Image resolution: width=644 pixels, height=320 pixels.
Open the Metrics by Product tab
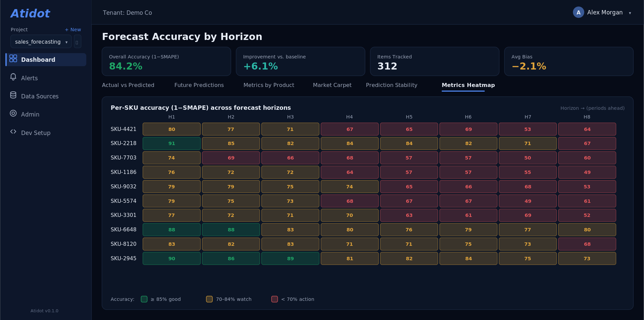269,85
